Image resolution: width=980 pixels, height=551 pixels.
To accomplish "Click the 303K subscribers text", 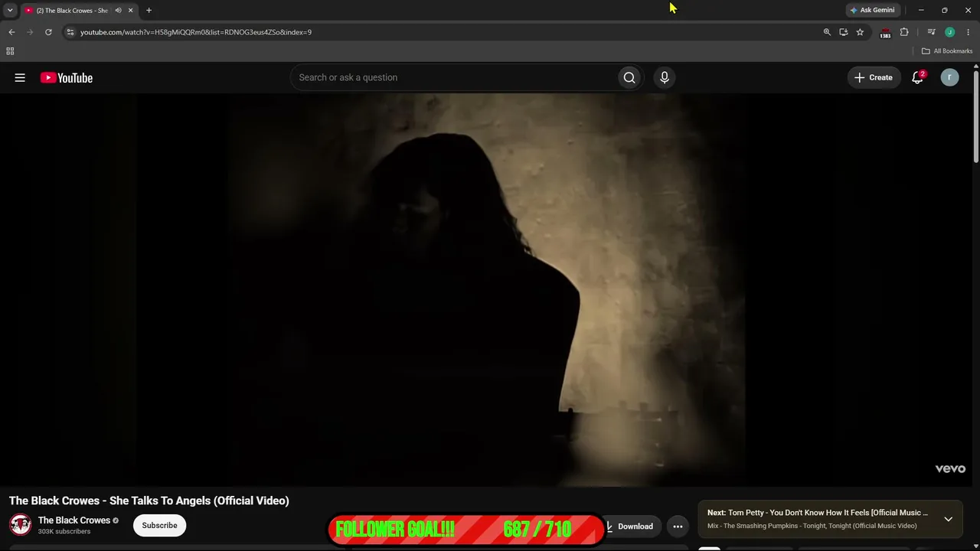I will point(64,531).
